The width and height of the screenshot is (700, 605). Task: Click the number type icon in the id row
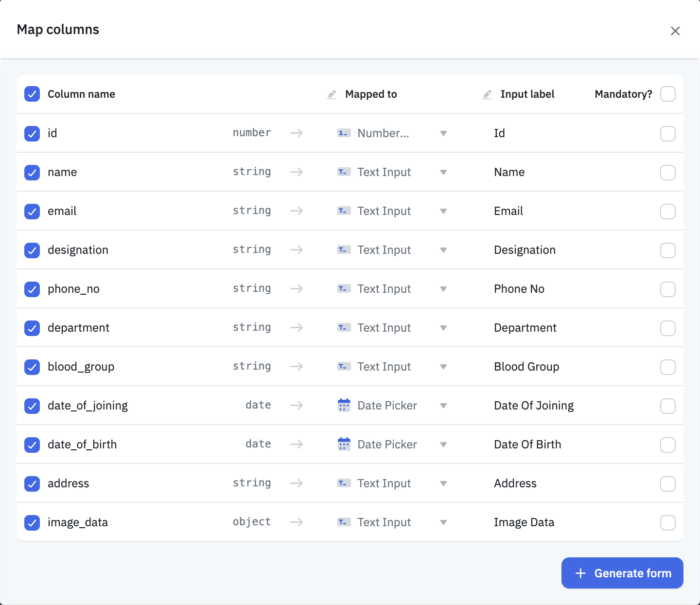coord(344,132)
